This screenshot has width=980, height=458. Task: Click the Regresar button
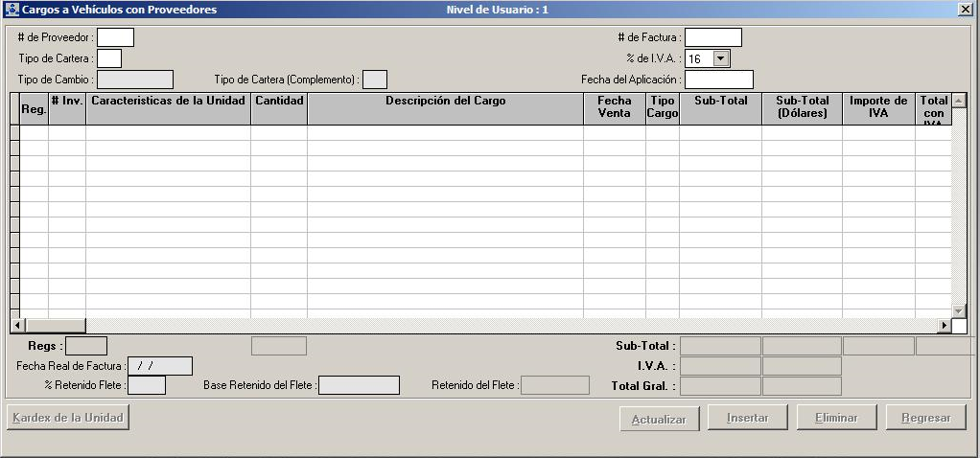(x=925, y=418)
